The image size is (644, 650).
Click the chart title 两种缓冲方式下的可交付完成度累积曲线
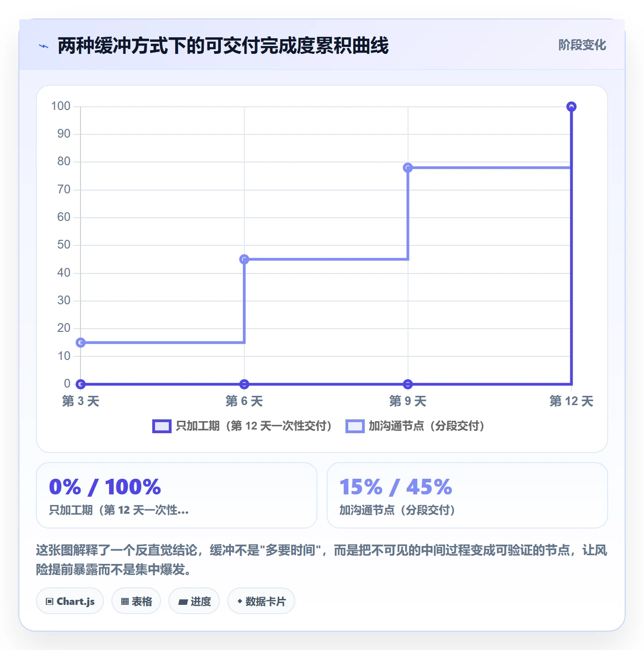pos(223,46)
